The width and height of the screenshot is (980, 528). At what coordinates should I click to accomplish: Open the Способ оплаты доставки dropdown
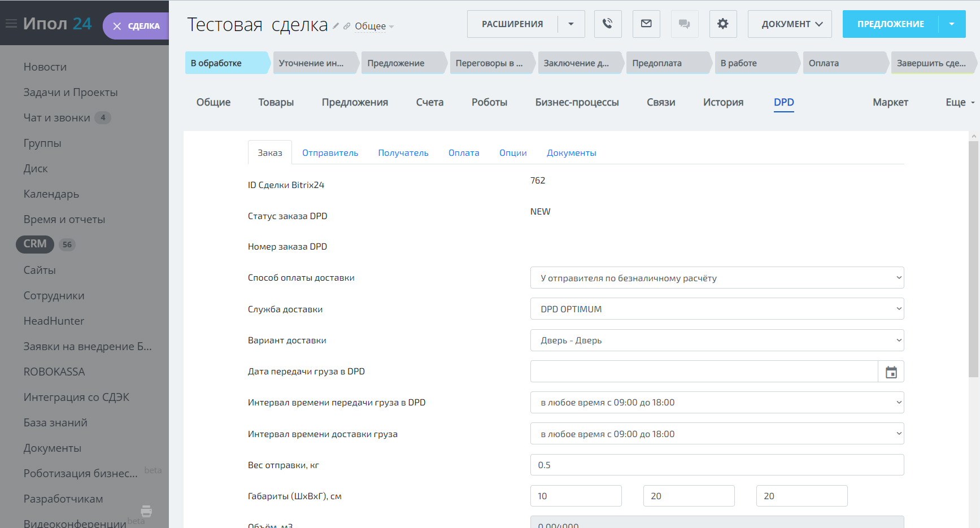tap(717, 278)
